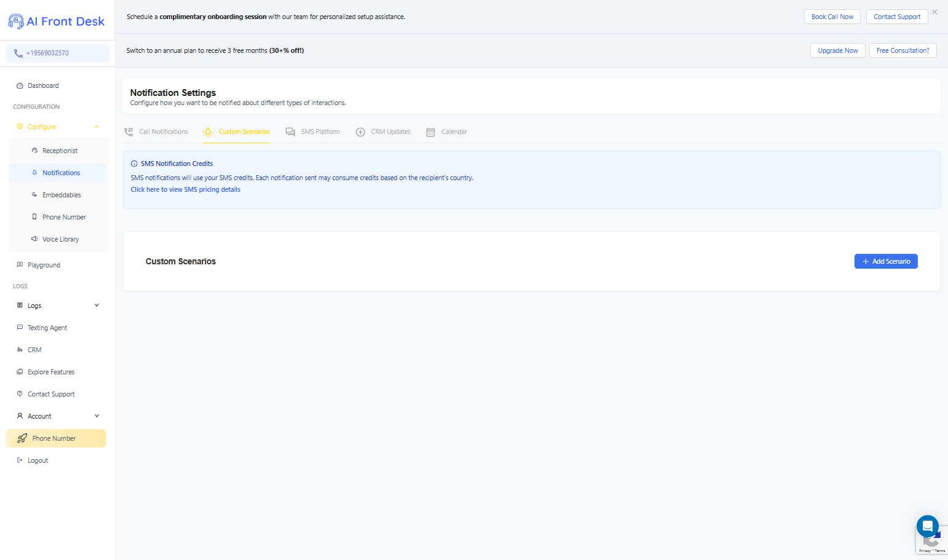This screenshot has width=948, height=560.
Task: Open Phone Number under Configure submenu
Action: click(x=57, y=217)
